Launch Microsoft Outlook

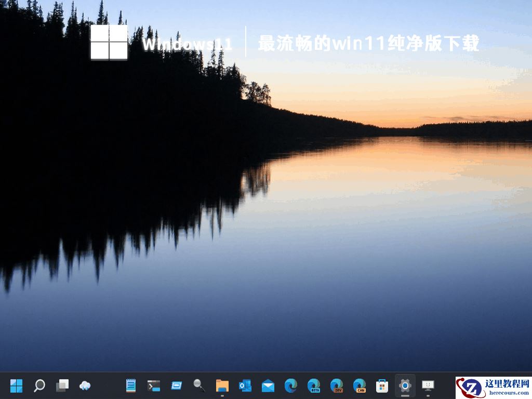(244, 387)
